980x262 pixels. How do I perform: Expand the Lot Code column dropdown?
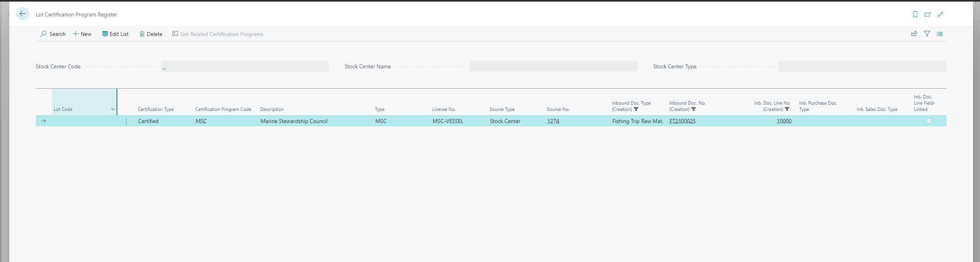[113, 109]
